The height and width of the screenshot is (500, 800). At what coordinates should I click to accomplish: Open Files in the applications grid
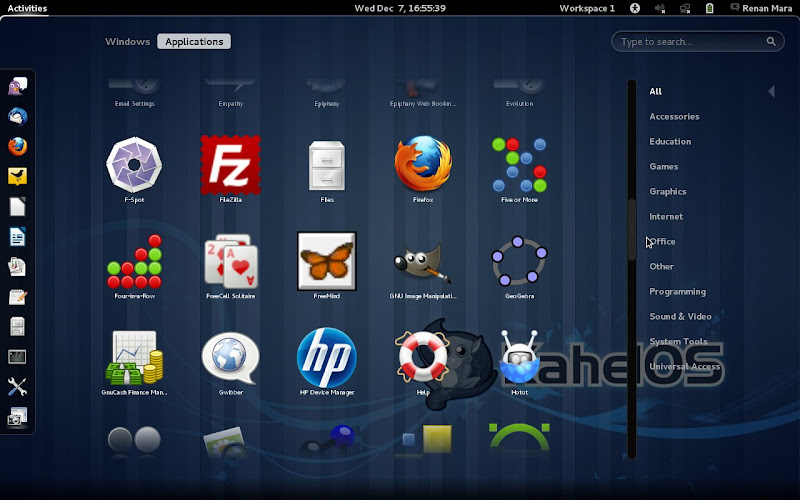click(327, 165)
